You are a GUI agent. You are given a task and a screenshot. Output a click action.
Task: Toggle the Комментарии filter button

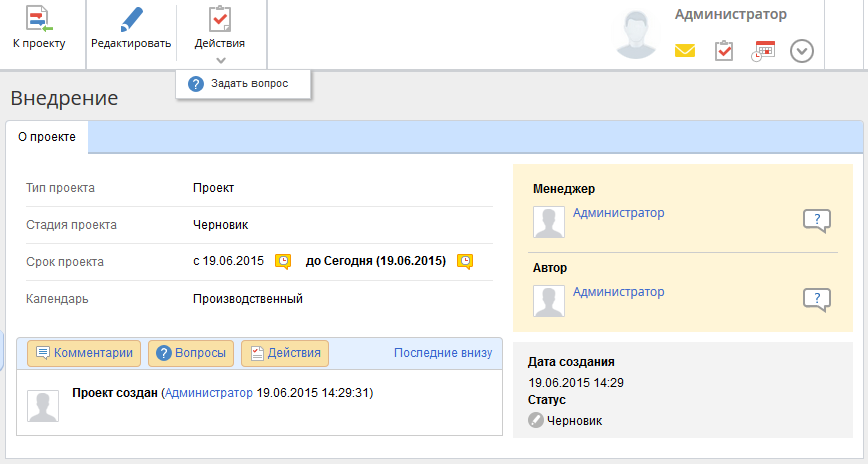[84, 353]
